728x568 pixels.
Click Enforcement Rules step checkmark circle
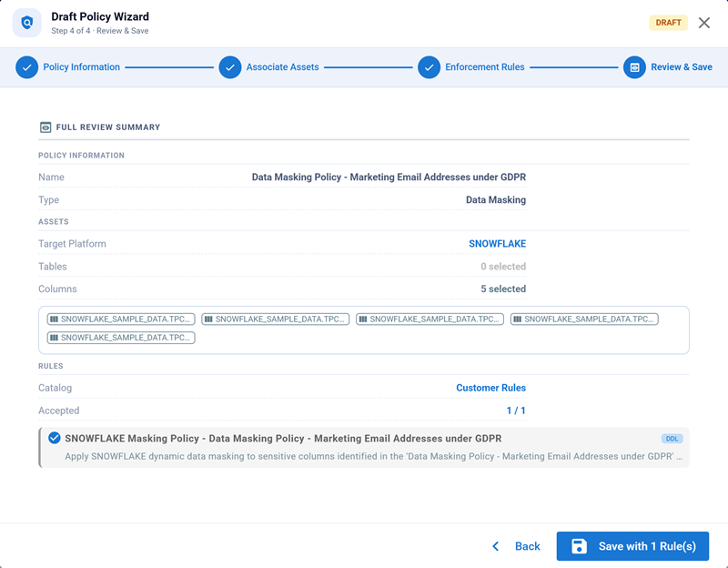coord(429,67)
